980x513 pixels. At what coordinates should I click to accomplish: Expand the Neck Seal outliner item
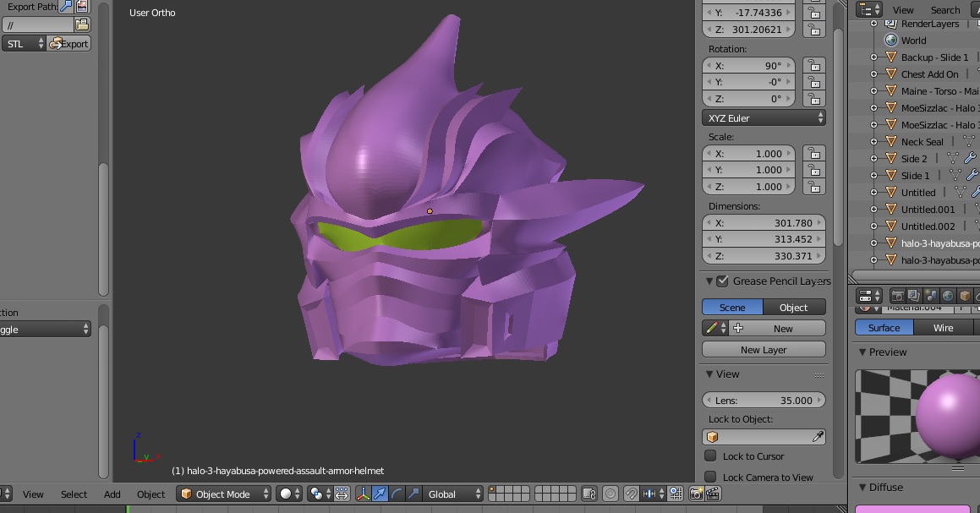[x=874, y=142]
